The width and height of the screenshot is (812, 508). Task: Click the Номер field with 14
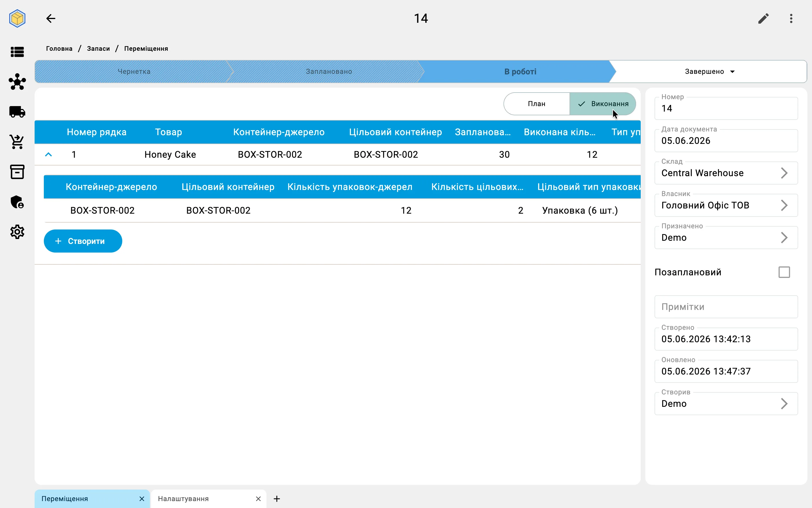(x=726, y=108)
